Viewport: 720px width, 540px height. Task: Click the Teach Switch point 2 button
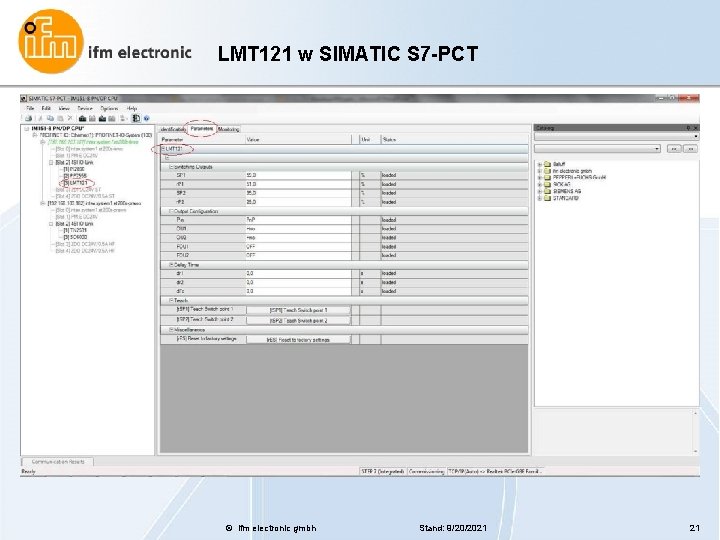click(x=298, y=321)
